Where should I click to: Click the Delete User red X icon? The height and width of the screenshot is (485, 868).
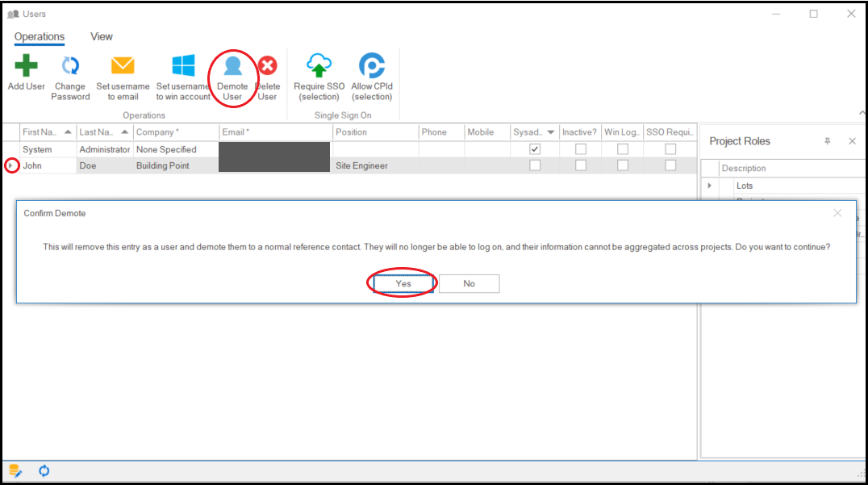tap(267, 66)
